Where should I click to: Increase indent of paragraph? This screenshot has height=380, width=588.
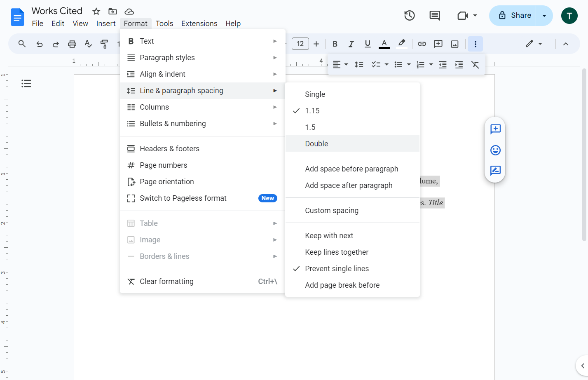click(459, 64)
